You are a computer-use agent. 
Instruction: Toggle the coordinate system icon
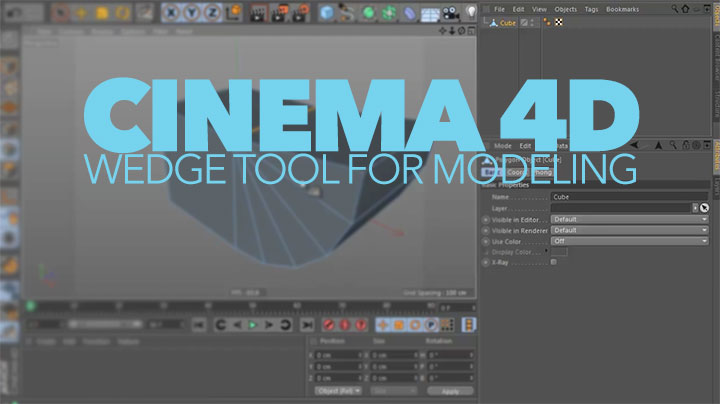coord(234,12)
